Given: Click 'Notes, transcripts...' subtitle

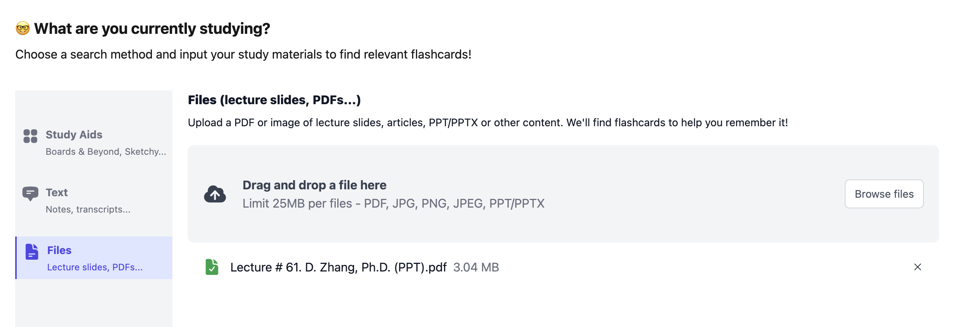Looking at the screenshot, I should tap(88, 210).
